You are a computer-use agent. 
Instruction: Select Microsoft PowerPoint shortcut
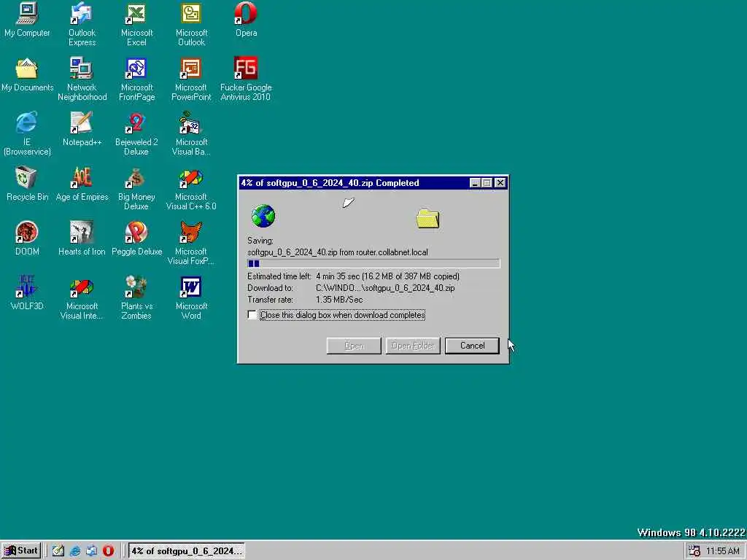pyautogui.click(x=192, y=79)
